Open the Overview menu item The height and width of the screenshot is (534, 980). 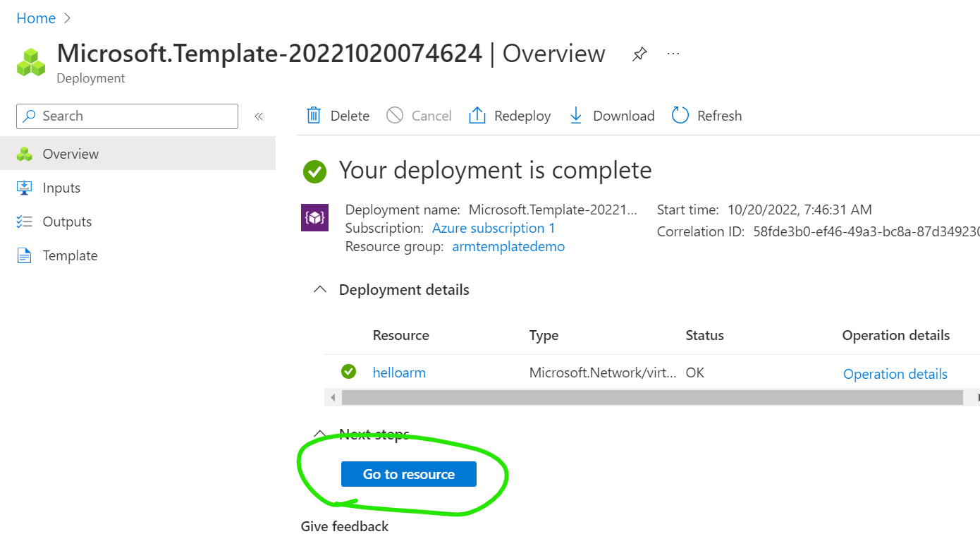(137, 154)
